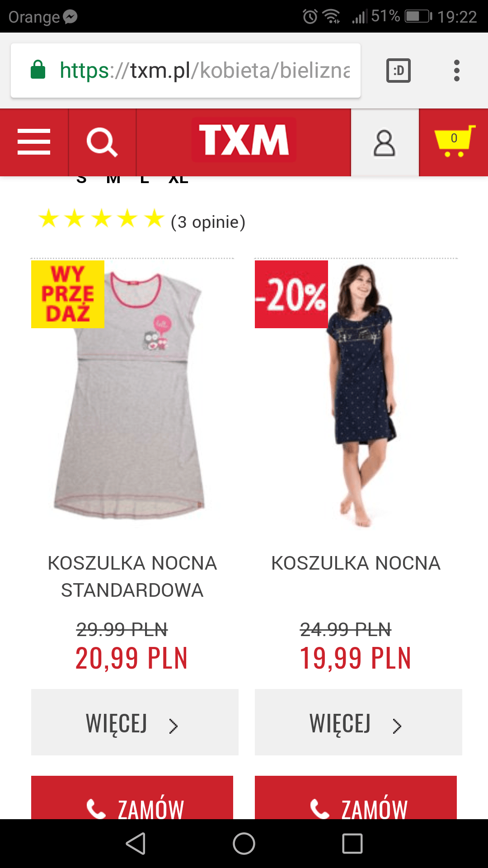Viewport: 488px width, 868px height.
Task: Tap the txm.pl address bar
Action: click(x=186, y=71)
